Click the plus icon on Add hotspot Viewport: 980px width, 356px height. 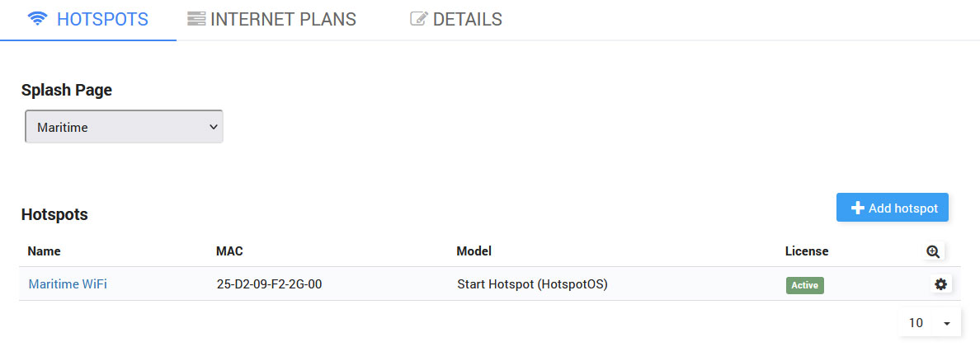coord(857,208)
